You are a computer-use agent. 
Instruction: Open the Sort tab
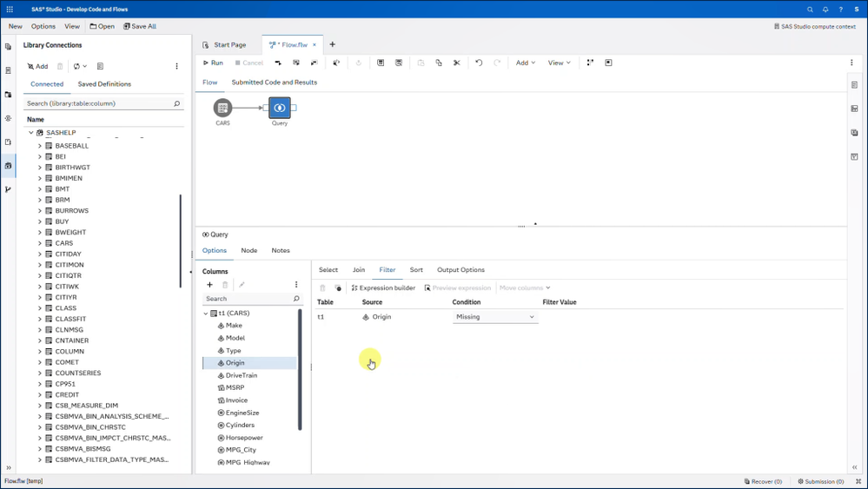[416, 270]
